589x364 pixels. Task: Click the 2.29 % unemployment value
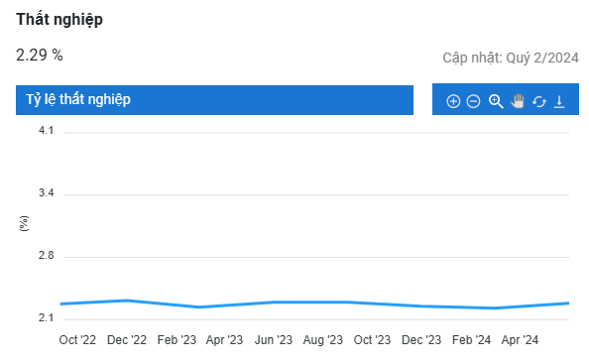(40, 56)
